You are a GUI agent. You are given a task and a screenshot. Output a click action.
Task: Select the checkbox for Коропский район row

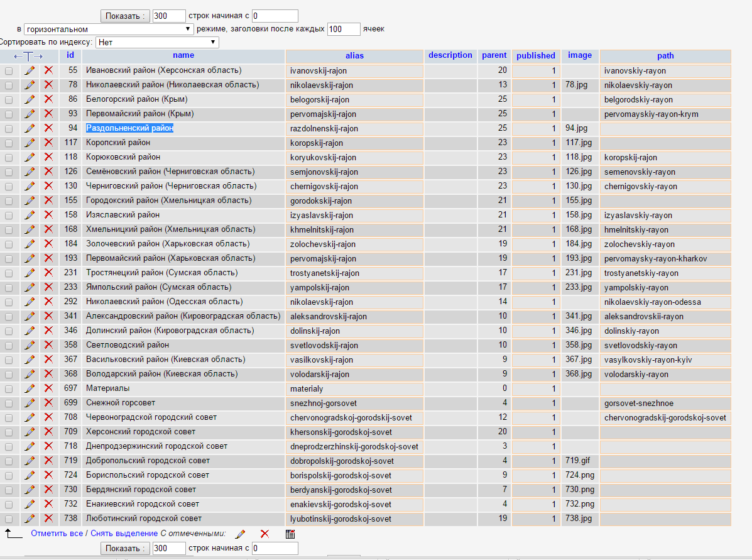coord(9,143)
